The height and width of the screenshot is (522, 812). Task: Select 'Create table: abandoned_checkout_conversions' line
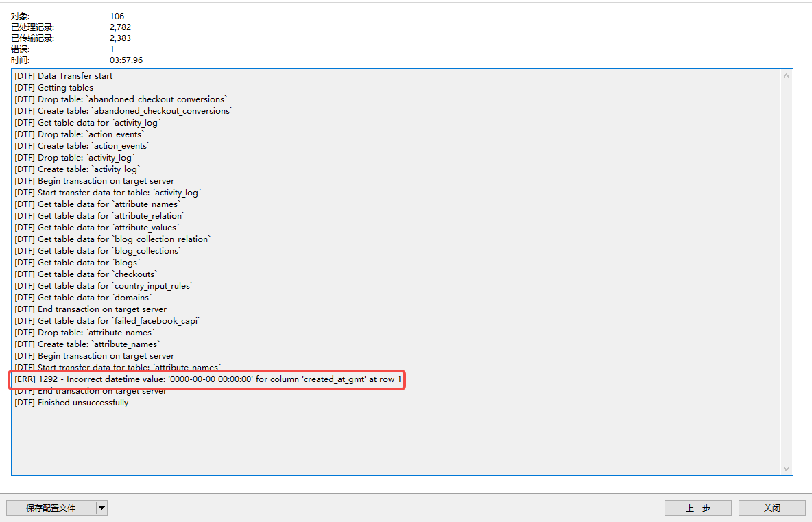pyautogui.click(x=123, y=111)
